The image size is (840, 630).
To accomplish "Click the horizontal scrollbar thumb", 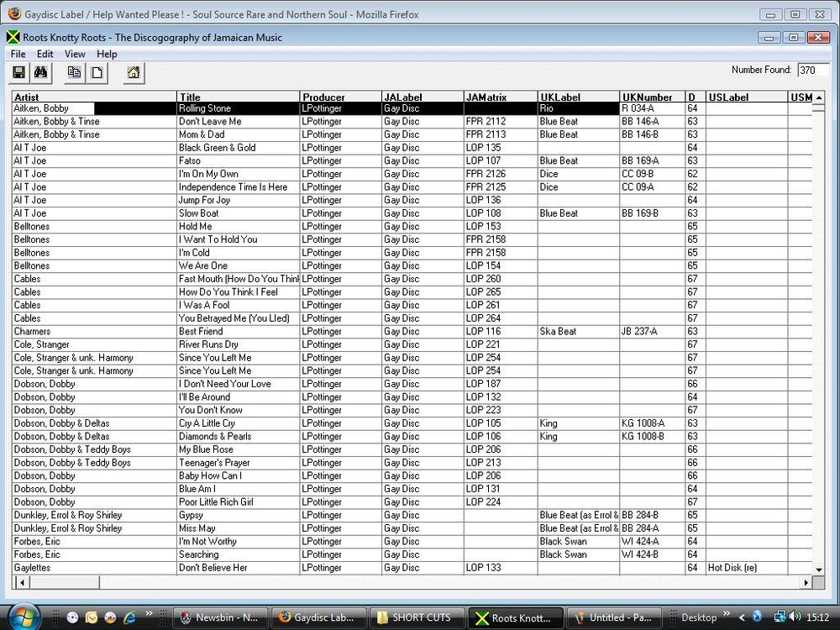I will (x=65, y=582).
